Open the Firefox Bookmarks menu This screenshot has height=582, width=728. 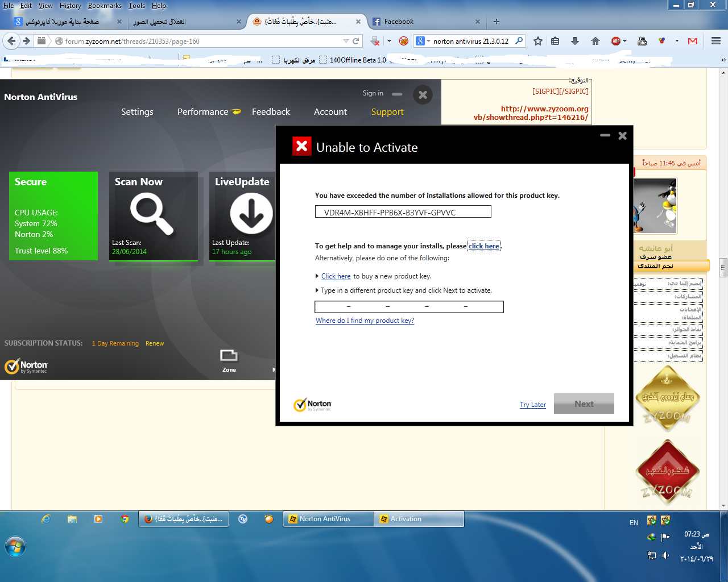pyautogui.click(x=105, y=6)
